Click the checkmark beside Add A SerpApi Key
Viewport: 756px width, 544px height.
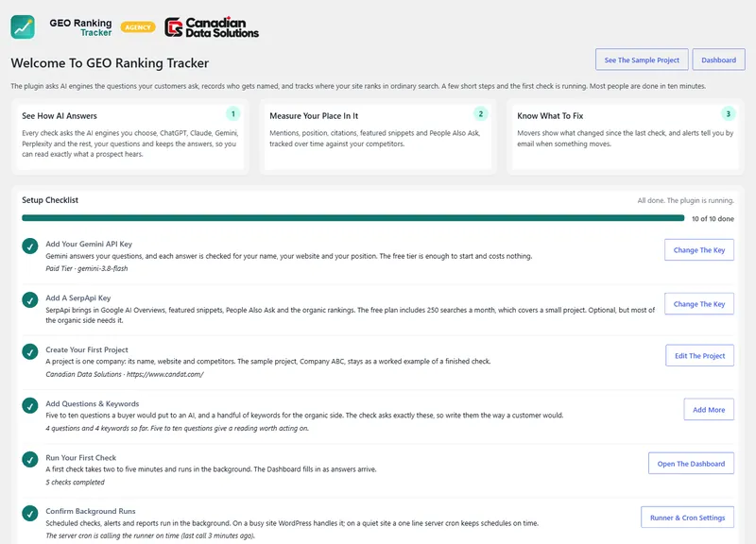(x=30, y=300)
